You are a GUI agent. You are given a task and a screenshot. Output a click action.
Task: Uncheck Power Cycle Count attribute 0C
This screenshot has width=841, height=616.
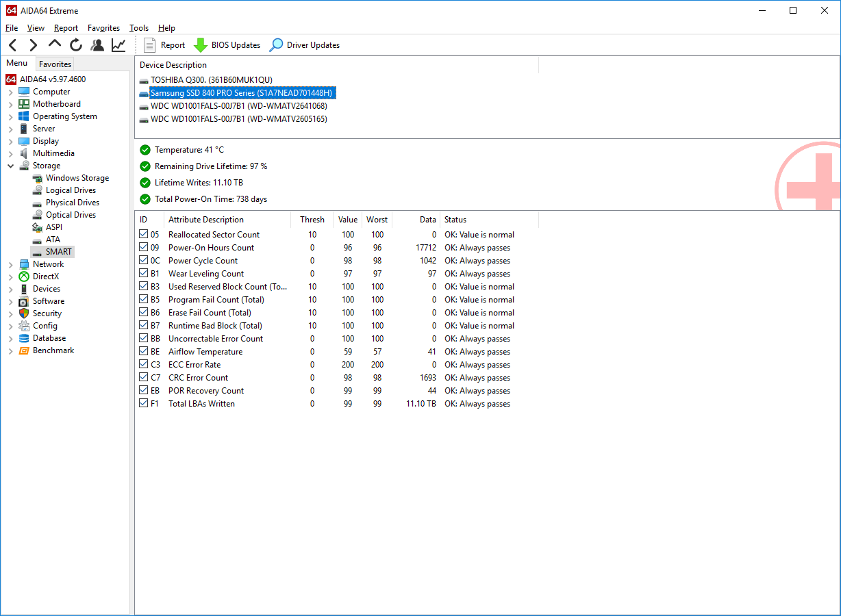[143, 260]
